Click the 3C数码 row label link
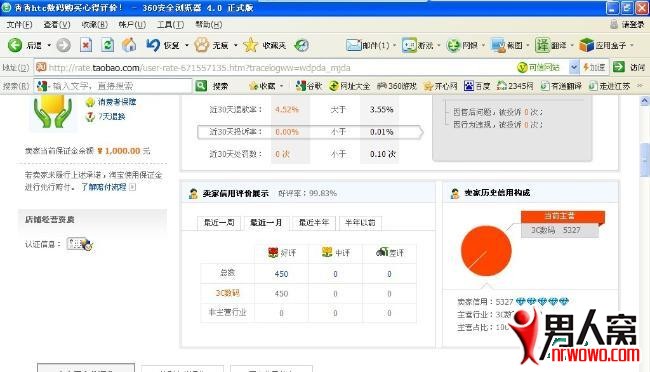The width and height of the screenshot is (650, 372). pyautogui.click(x=228, y=293)
